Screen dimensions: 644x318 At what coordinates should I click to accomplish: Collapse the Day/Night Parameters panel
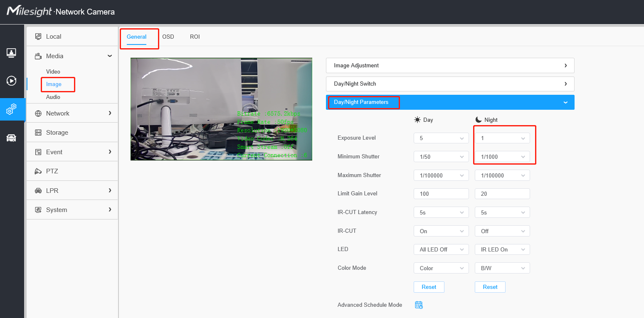(450, 102)
